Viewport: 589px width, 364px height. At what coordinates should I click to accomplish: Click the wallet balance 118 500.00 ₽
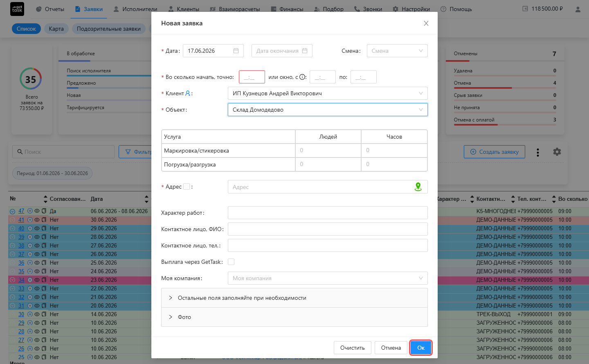pos(543,9)
